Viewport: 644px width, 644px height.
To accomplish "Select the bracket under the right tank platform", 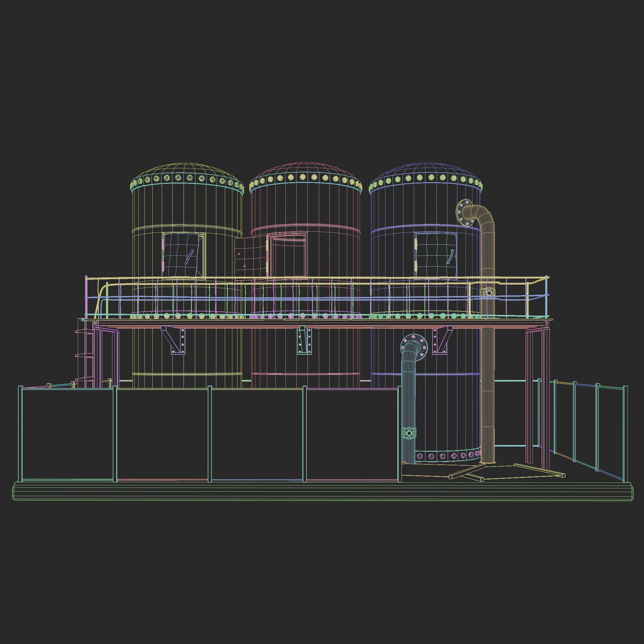I will (x=442, y=340).
